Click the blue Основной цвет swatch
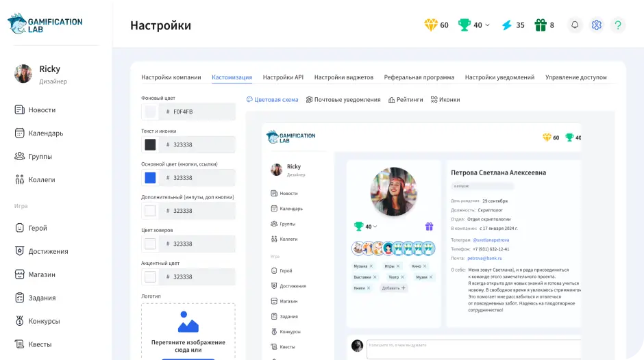The width and height of the screenshot is (644, 360). [150, 178]
